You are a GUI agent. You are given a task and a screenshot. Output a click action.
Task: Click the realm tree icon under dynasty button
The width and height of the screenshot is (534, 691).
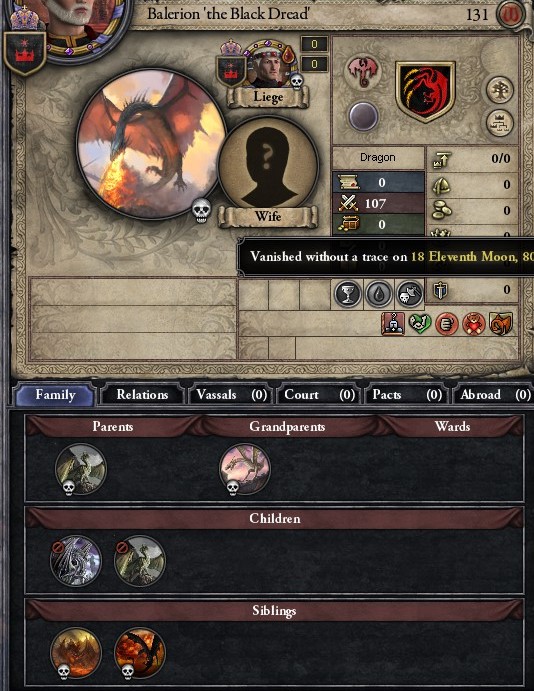pos(500,123)
